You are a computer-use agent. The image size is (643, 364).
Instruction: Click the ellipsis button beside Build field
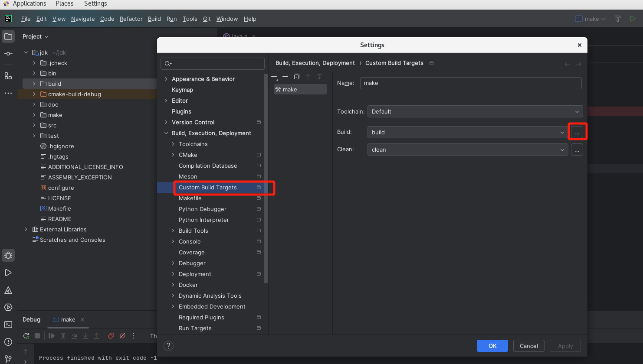coord(577,132)
